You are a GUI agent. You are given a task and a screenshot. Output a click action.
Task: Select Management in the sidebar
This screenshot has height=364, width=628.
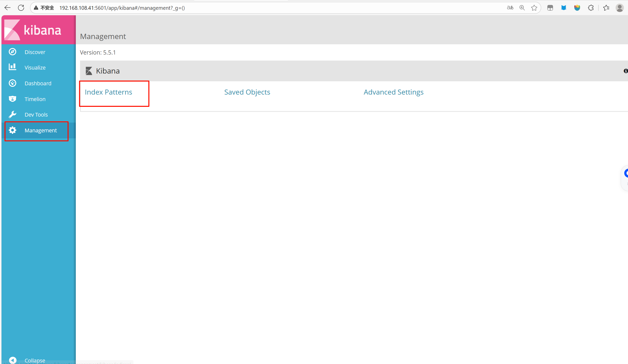tap(41, 130)
